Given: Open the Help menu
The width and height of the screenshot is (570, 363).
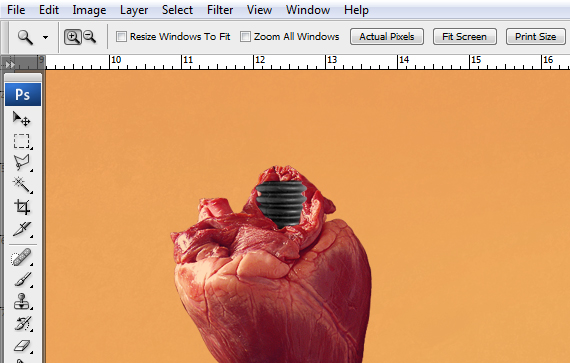Looking at the screenshot, I should point(356,10).
